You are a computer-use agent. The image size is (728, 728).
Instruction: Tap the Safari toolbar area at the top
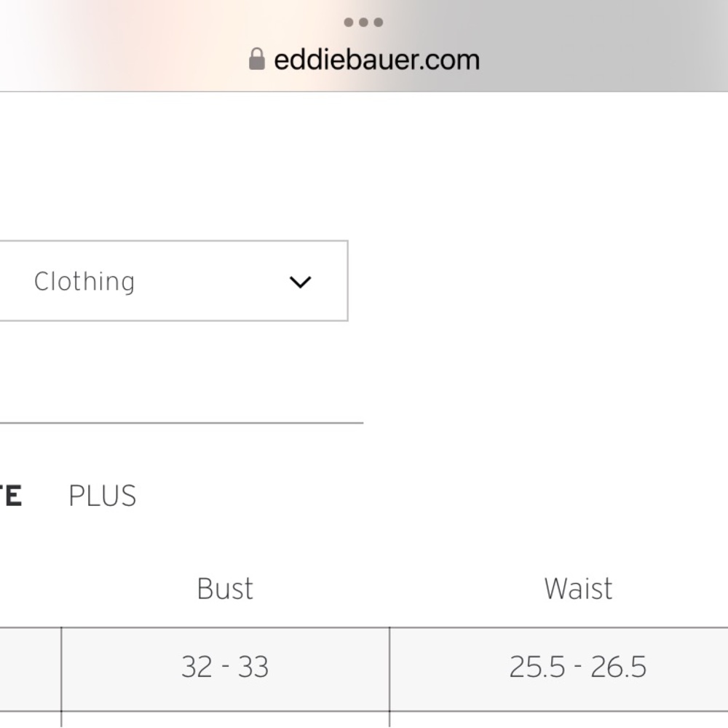pos(364,44)
